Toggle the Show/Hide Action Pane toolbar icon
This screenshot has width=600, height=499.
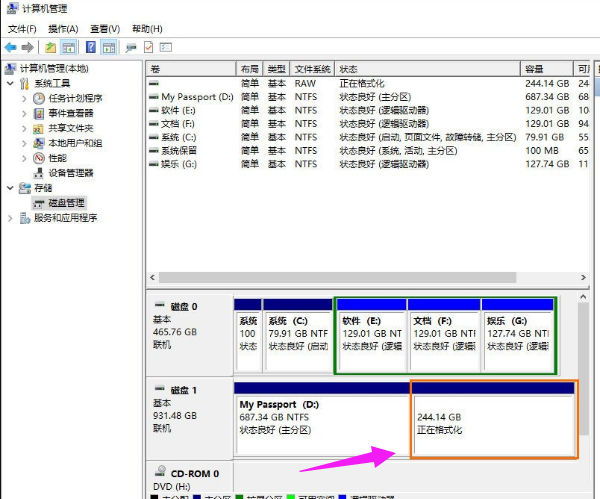coord(110,47)
